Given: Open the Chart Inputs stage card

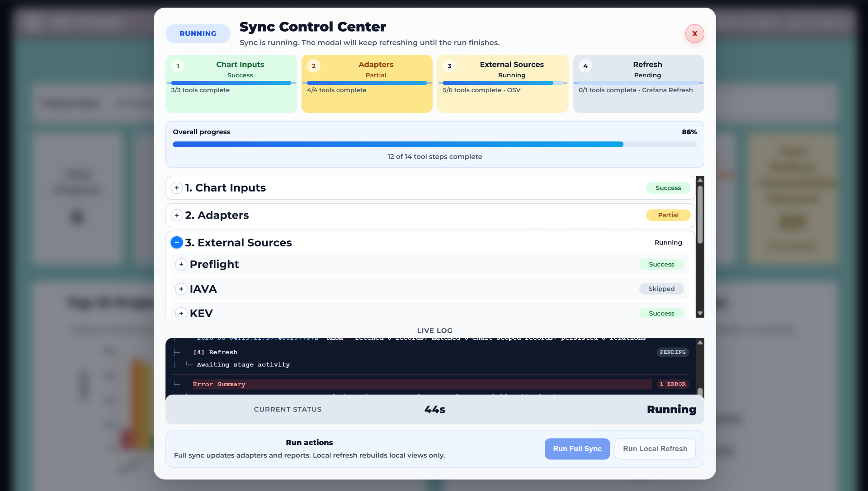Looking at the screenshot, I should pos(231,84).
